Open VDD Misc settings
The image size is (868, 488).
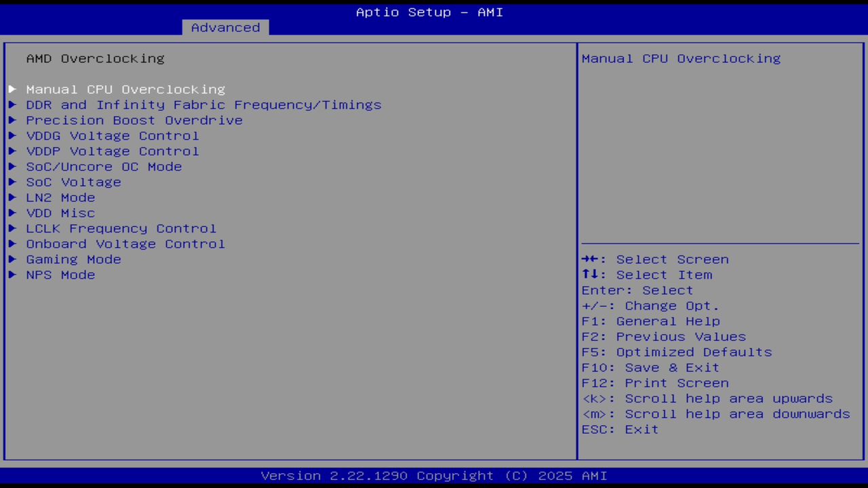point(60,213)
